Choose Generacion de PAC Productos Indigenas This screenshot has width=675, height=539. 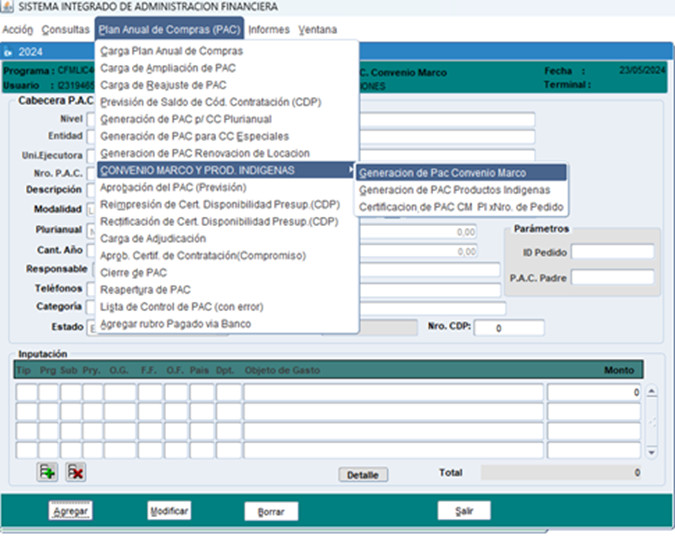454,189
